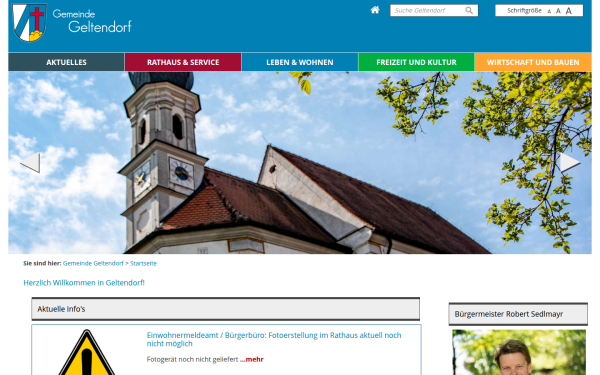Select the largest font size A
Image resolution: width=600 pixels, height=375 pixels.
coord(569,11)
